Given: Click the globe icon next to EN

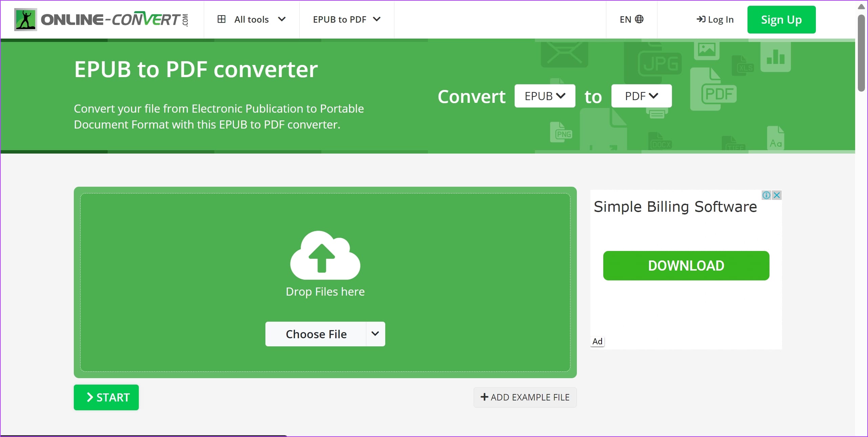Looking at the screenshot, I should pyautogui.click(x=639, y=19).
